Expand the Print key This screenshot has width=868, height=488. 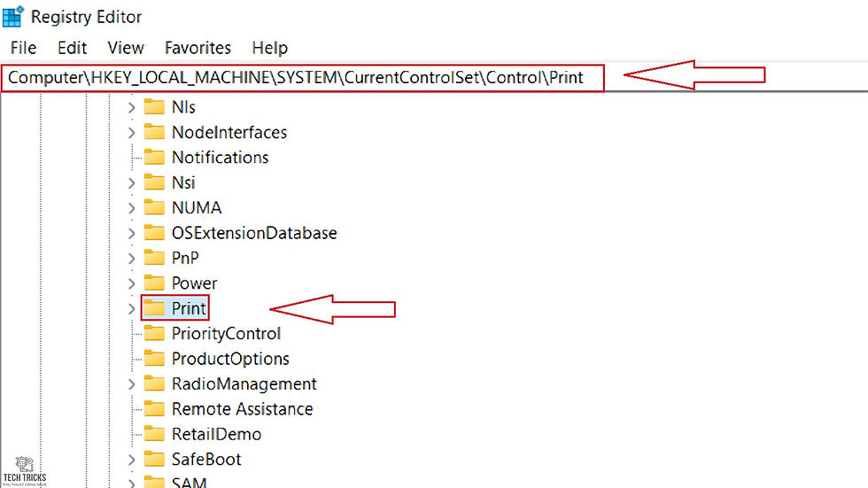131,309
